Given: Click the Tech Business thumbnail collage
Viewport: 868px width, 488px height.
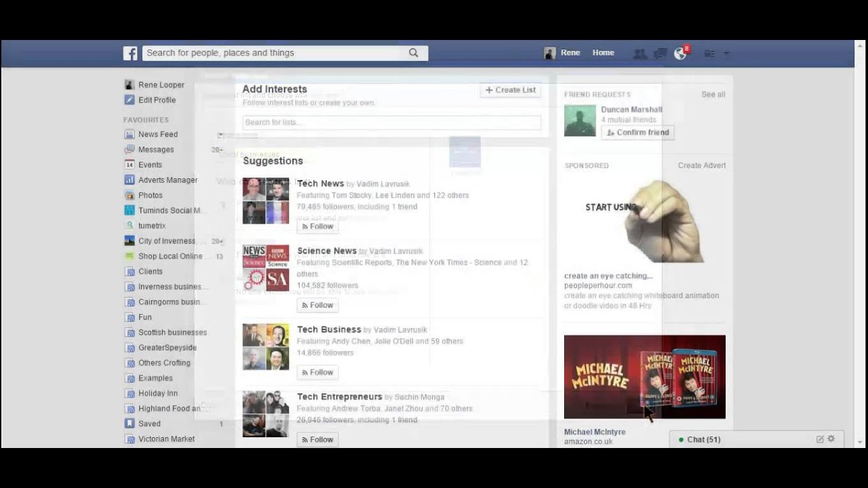Looking at the screenshot, I should tap(266, 346).
